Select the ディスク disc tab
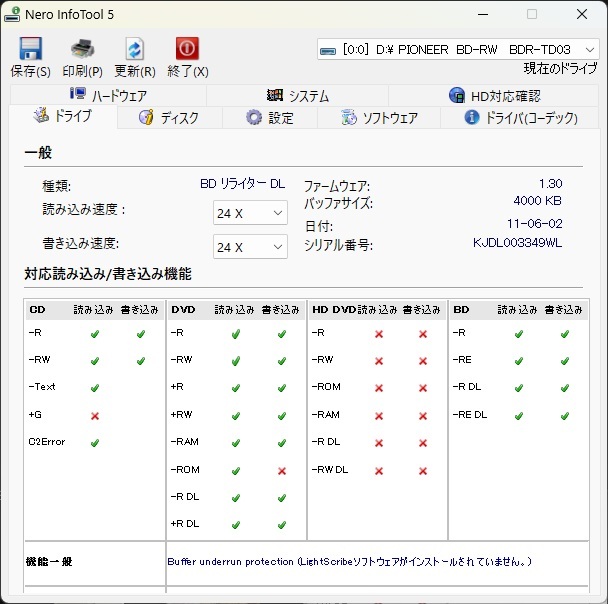The image size is (608, 604). 168,118
